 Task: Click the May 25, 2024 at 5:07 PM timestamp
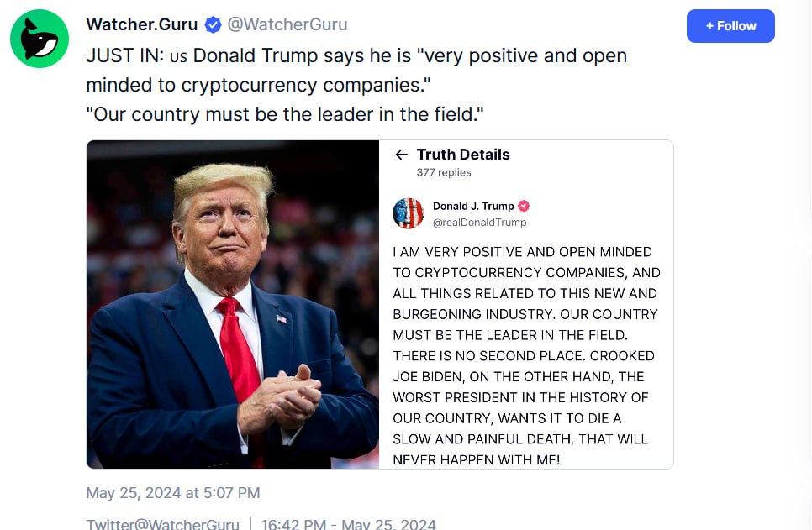(173, 493)
